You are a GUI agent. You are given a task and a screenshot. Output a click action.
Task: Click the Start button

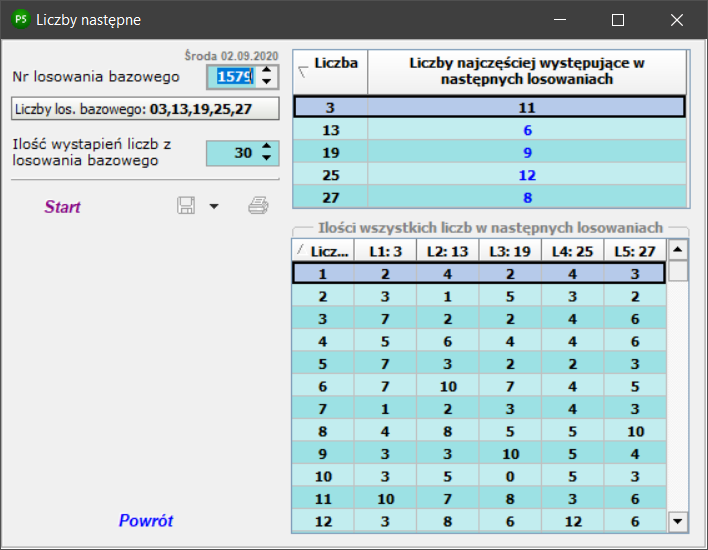click(x=62, y=207)
